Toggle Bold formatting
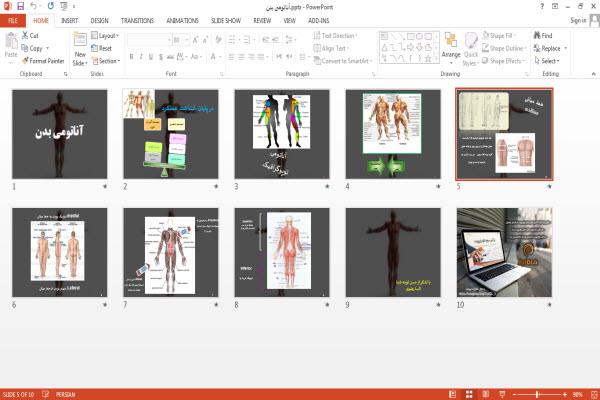Viewport: 600px width, 400px height. point(131,57)
